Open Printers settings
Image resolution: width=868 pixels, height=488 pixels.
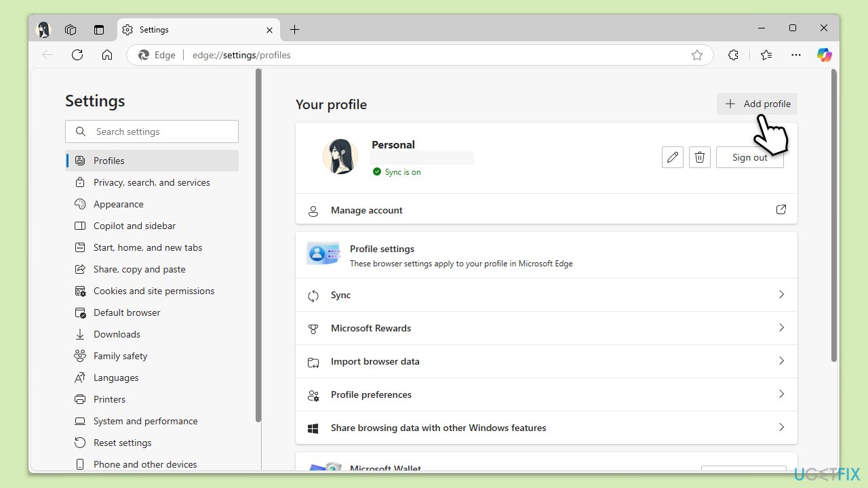coord(152,399)
